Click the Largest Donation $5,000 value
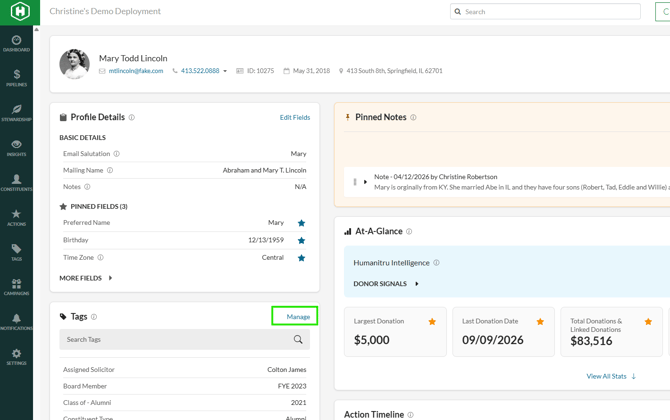 (x=371, y=340)
